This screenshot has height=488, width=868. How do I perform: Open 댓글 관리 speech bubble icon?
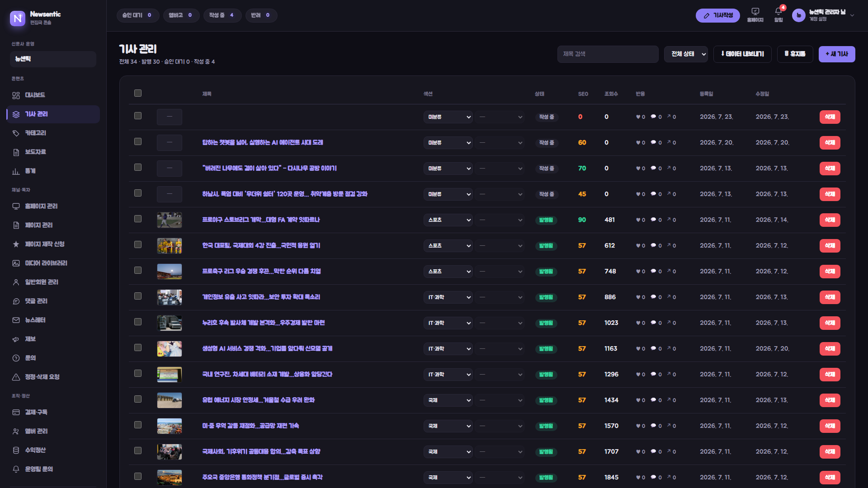16,301
